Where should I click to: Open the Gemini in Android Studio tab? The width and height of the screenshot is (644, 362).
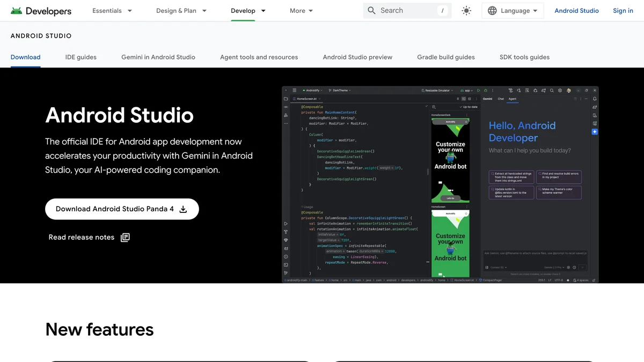pyautogui.click(x=158, y=57)
